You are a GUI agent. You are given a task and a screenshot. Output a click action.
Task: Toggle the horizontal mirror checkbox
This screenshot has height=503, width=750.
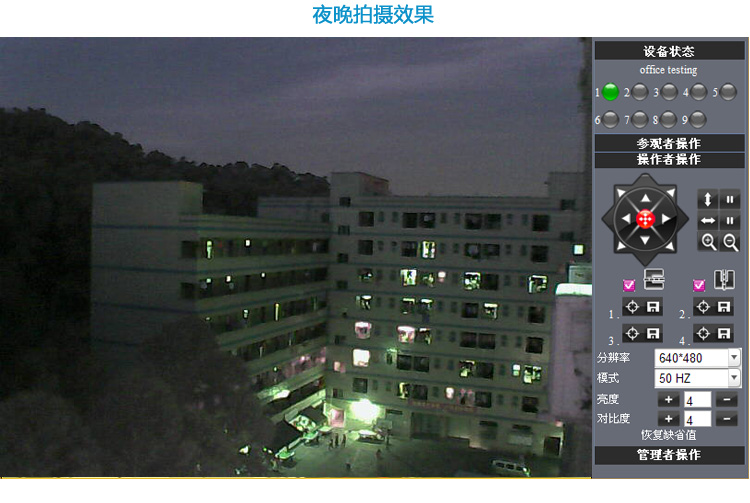[x=699, y=285]
